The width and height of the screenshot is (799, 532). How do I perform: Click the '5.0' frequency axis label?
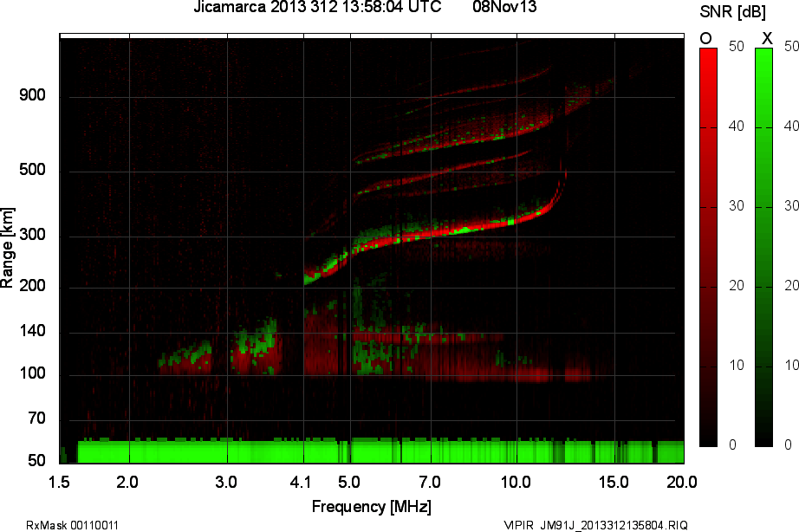349,482
